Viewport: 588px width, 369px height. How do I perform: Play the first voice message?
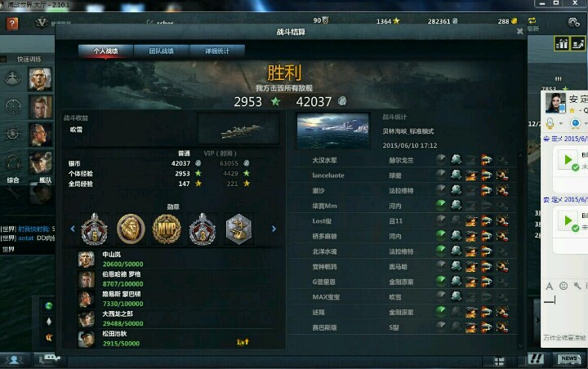coord(568,159)
